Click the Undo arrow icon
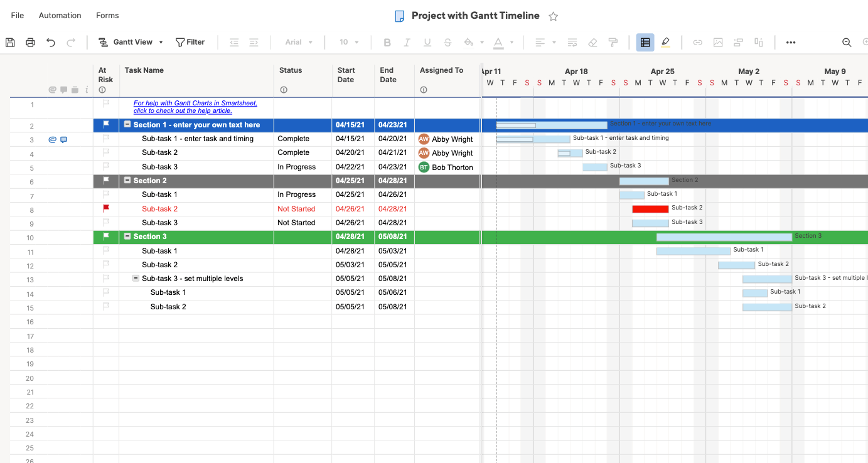 click(x=51, y=43)
